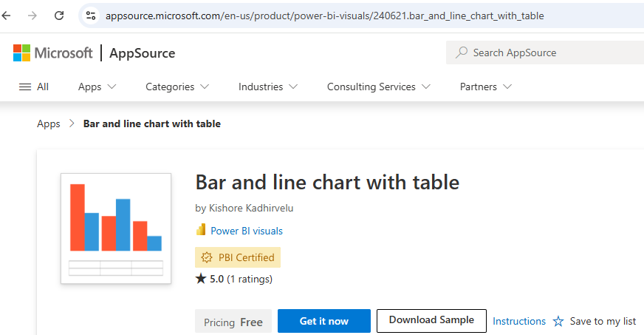644x335 pixels.
Task: Open the Partners menu
Action: coord(485,87)
